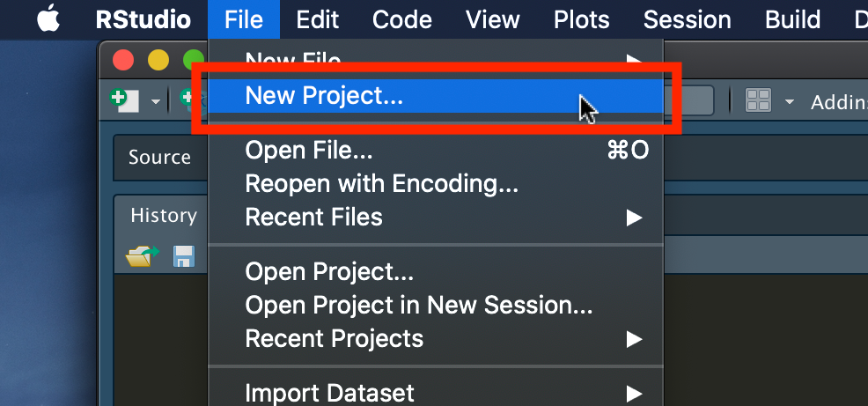Open the Session menu
This screenshot has height=406, width=868.
(687, 20)
